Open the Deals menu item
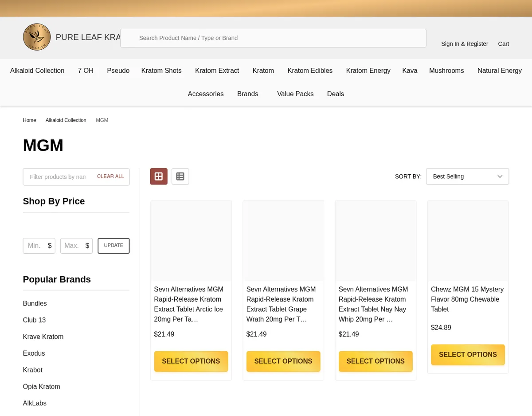The width and height of the screenshot is (532, 416). [336, 94]
